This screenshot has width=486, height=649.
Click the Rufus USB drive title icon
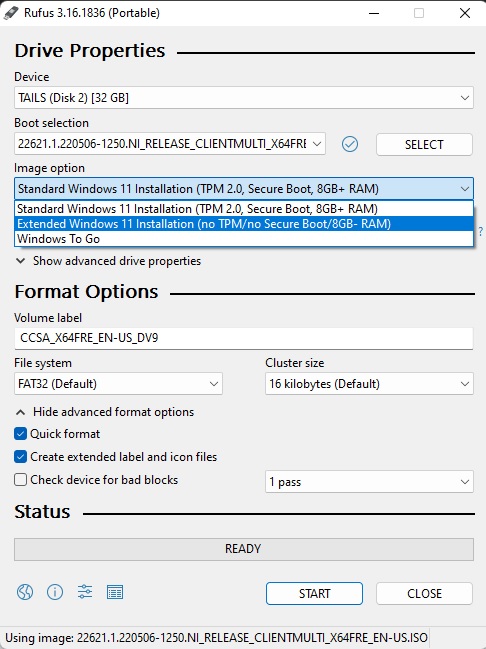click(11, 12)
